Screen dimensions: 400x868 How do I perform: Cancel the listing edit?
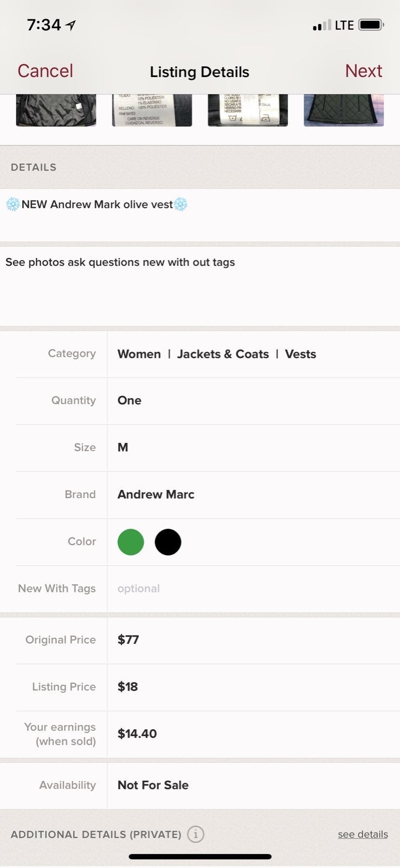45,71
